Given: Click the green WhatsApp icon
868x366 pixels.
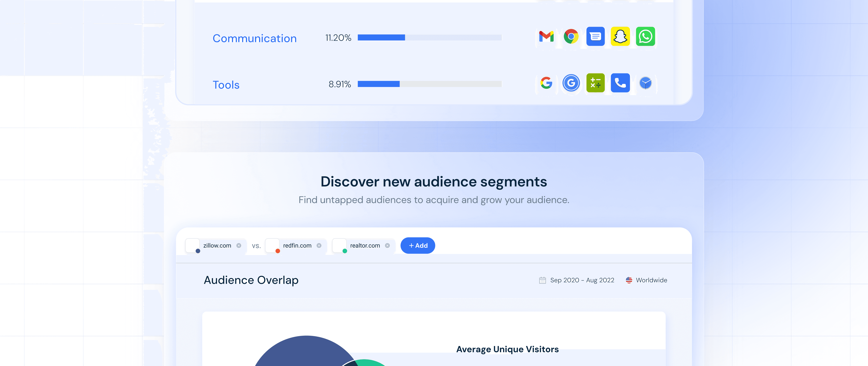Looking at the screenshot, I should coord(645,36).
